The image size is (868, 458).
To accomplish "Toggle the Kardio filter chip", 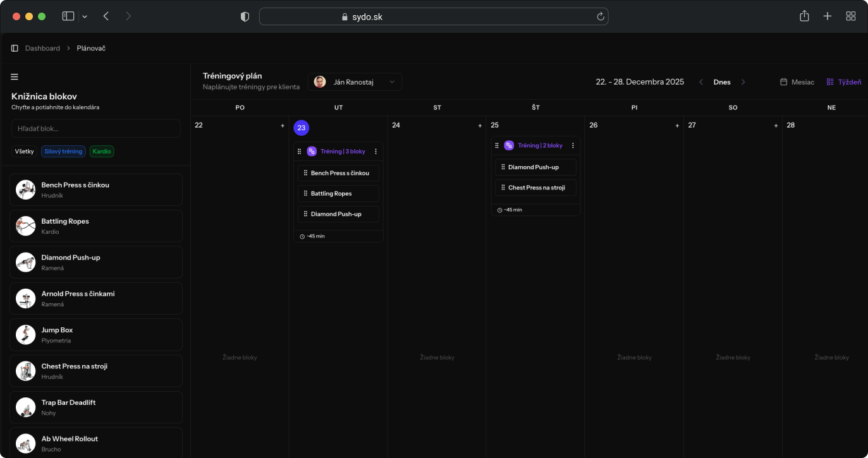I will pyautogui.click(x=102, y=152).
